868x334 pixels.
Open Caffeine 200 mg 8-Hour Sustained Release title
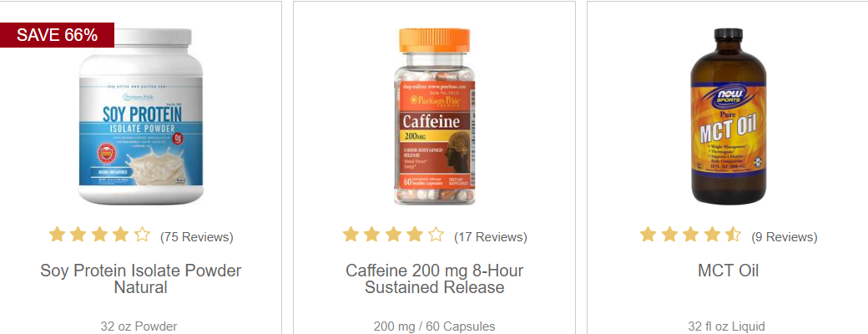coord(435,279)
